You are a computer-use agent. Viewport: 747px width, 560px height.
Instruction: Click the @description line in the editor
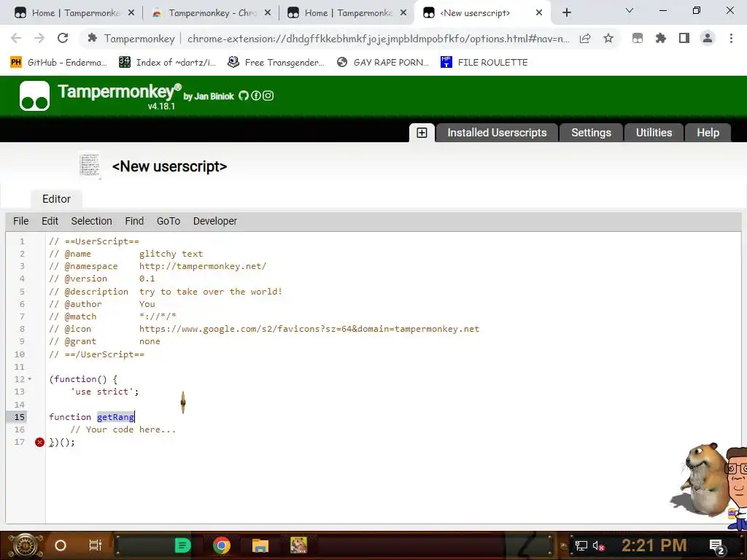[x=166, y=292]
